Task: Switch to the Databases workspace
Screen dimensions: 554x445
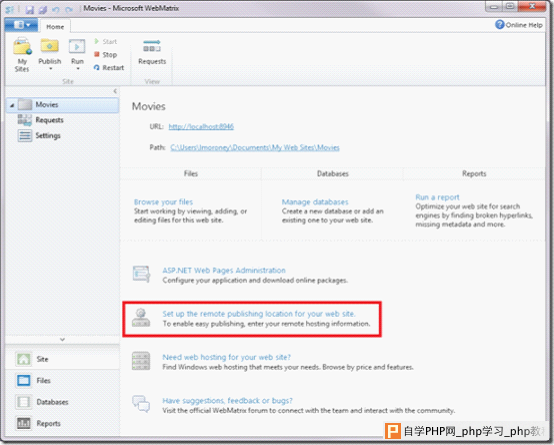Action: pyautogui.click(x=63, y=402)
